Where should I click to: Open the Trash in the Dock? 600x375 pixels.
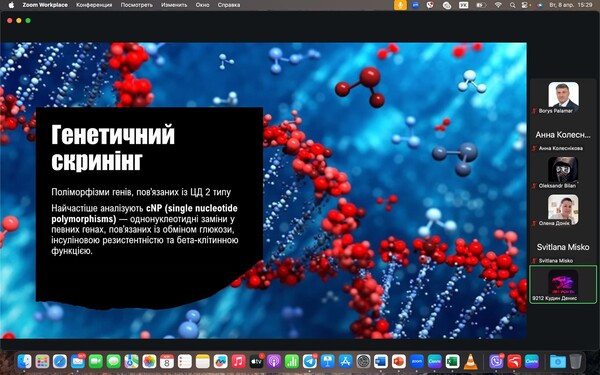click(575, 361)
